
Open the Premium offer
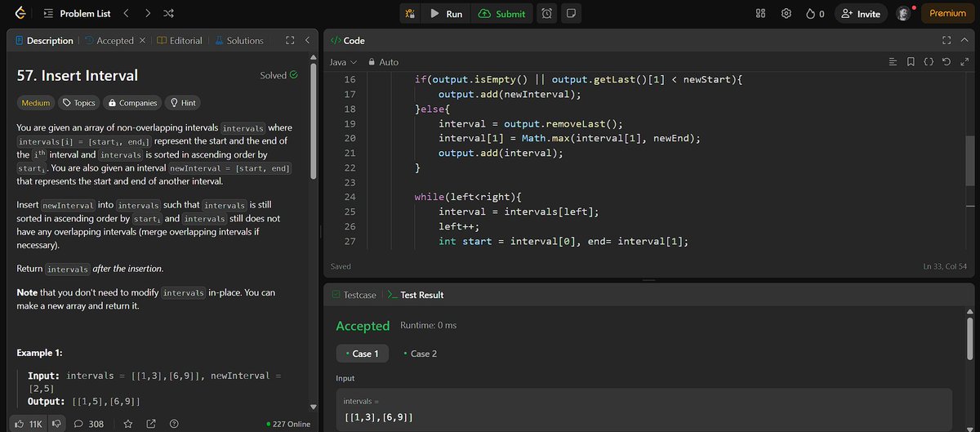point(947,14)
